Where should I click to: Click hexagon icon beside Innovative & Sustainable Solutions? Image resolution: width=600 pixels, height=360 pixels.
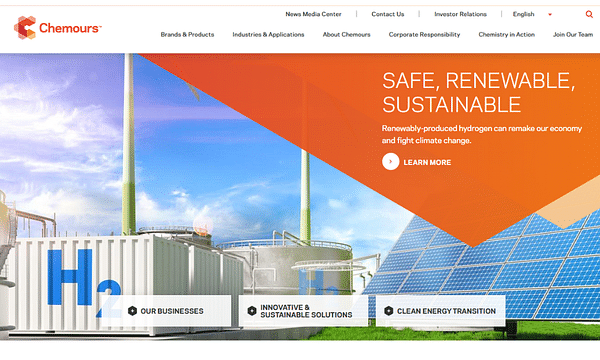tap(252, 311)
